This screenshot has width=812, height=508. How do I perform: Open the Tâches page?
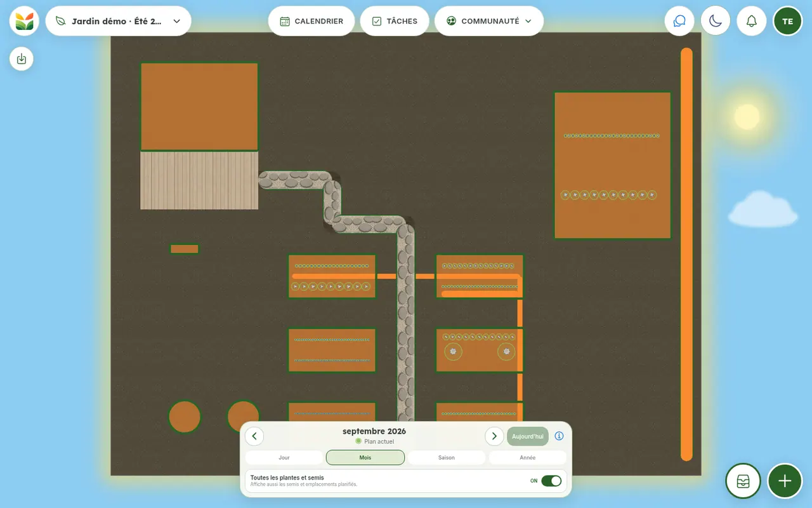tap(395, 21)
